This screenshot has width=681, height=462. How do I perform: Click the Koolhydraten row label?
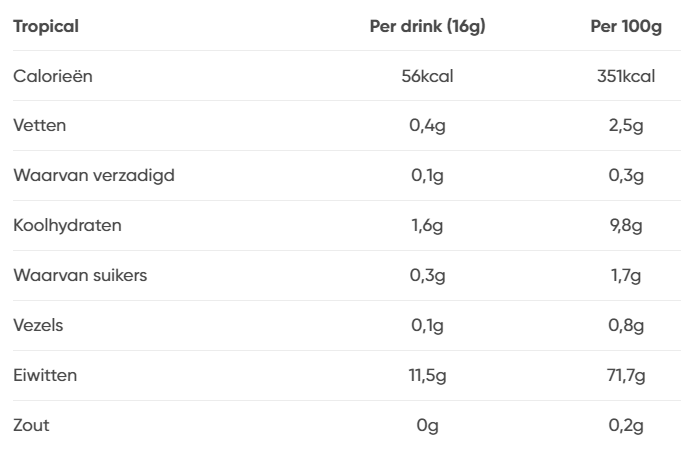pyautogui.click(x=67, y=225)
